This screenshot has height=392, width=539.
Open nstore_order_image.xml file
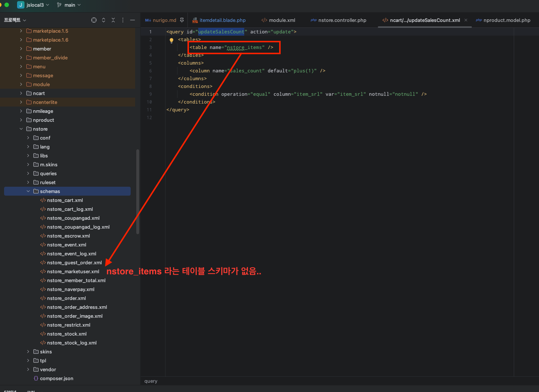coord(71,316)
